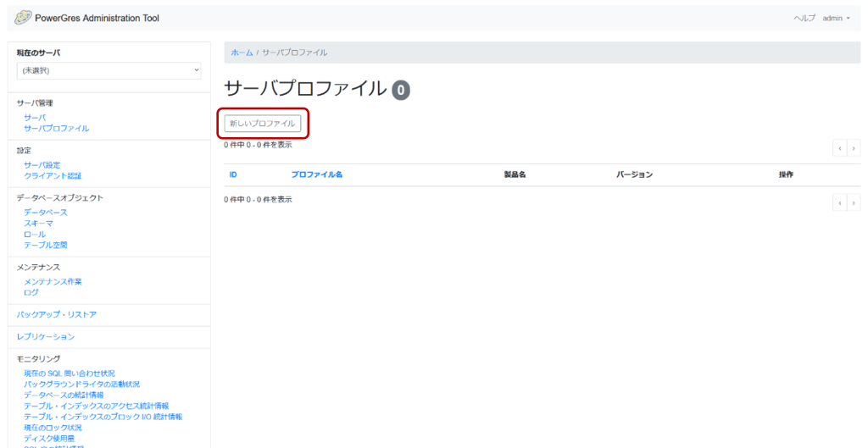Click previous page arrow below the table
Screen dimensions: 868x448
(x=840, y=203)
